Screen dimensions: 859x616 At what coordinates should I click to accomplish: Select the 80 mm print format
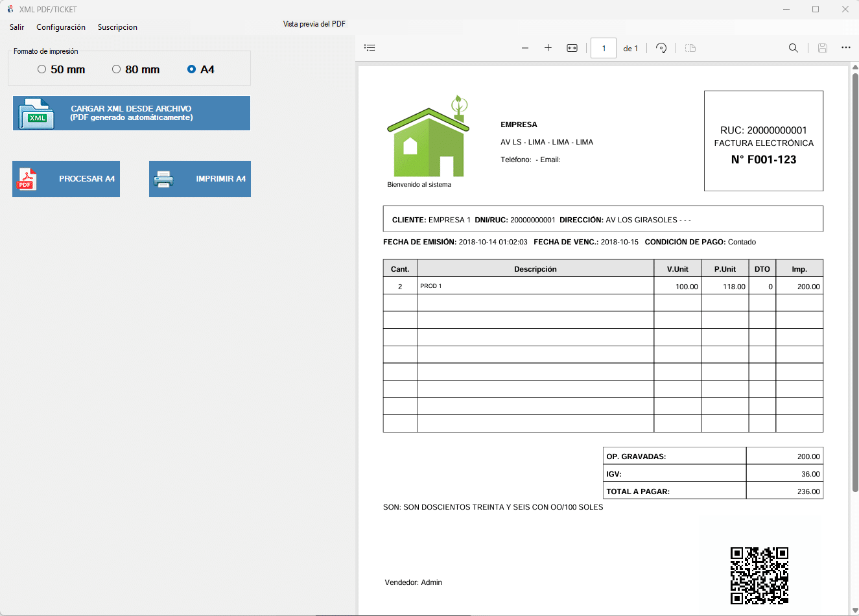pos(117,69)
